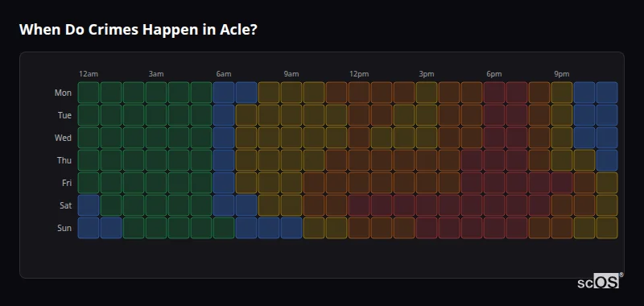This screenshot has height=306, width=644.
Task: Select the Saturday 6pm red cell
Action: [x=494, y=205]
